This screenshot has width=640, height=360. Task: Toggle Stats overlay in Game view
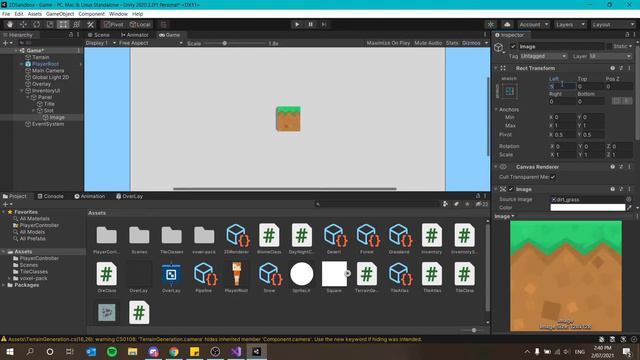click(452, 43)
